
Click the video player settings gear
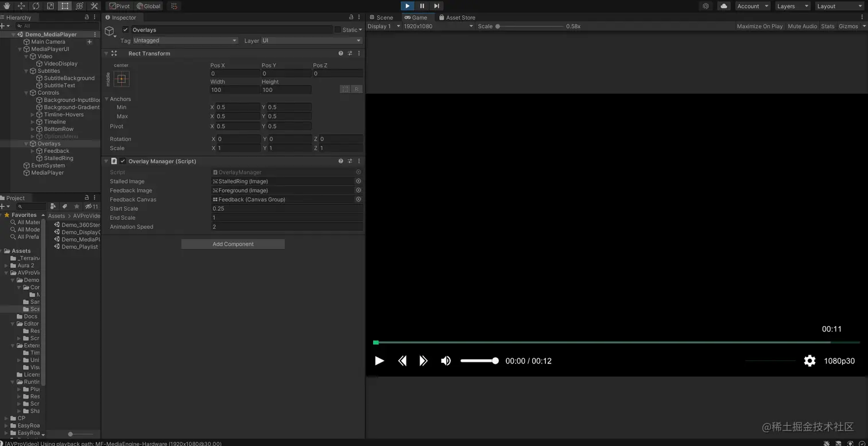809,360
